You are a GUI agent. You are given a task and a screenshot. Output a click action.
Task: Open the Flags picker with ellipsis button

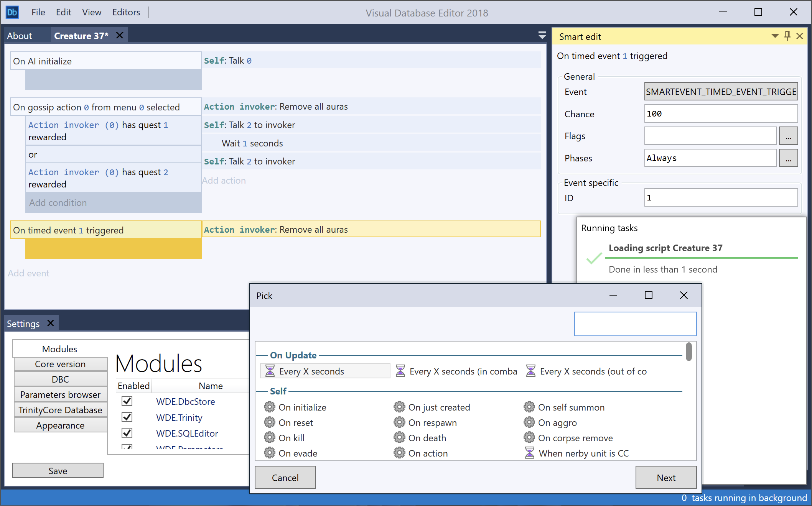coord(788,135)
